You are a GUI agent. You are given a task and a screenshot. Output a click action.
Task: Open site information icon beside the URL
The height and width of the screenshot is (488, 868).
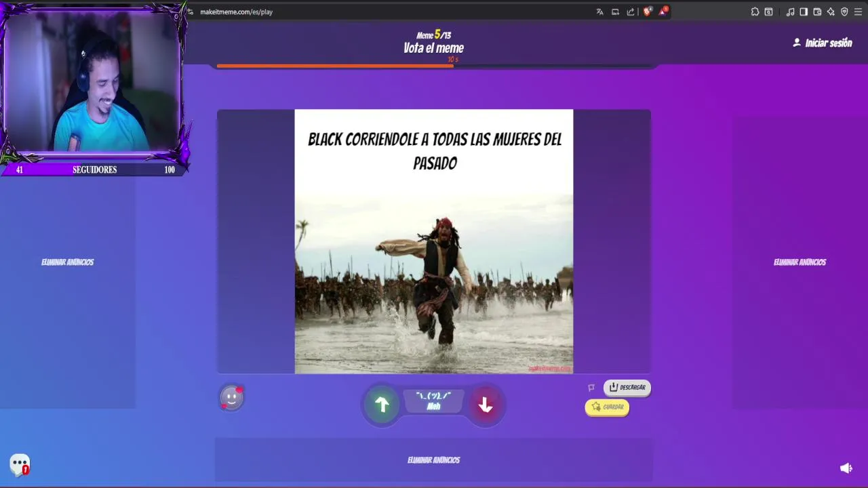point(191,12)
